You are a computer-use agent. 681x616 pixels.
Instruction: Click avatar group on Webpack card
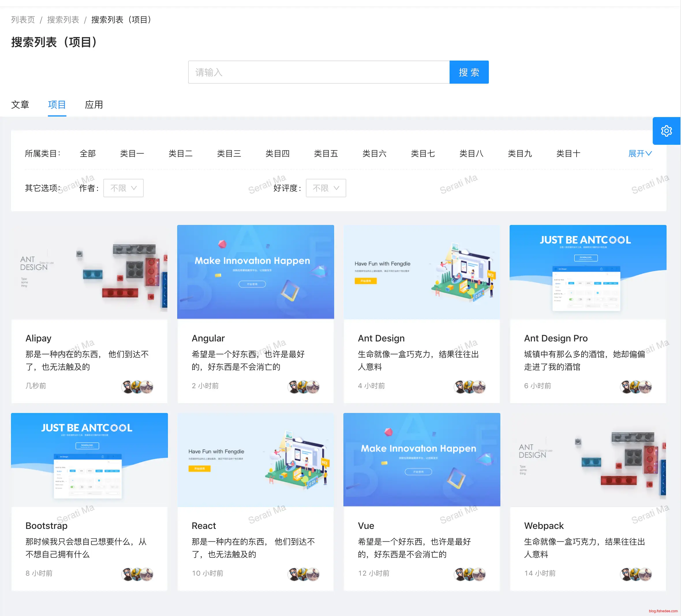(x=636, y=574)
